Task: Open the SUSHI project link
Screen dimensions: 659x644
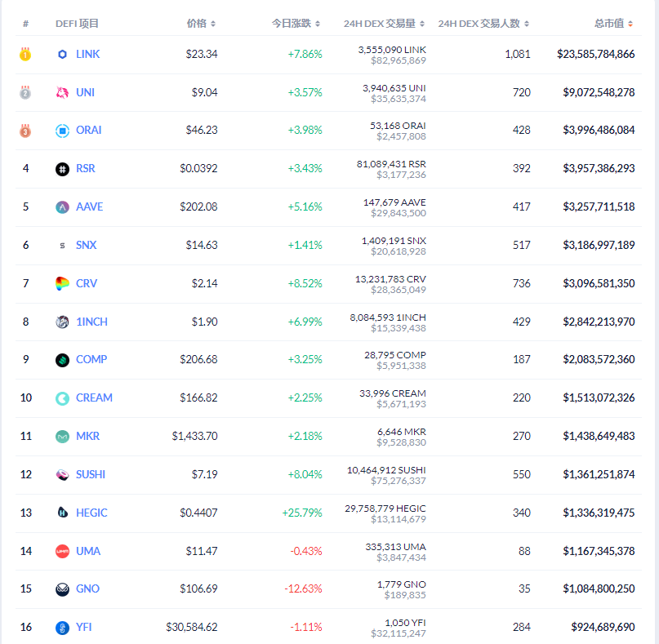Action: tap(91, 474)
